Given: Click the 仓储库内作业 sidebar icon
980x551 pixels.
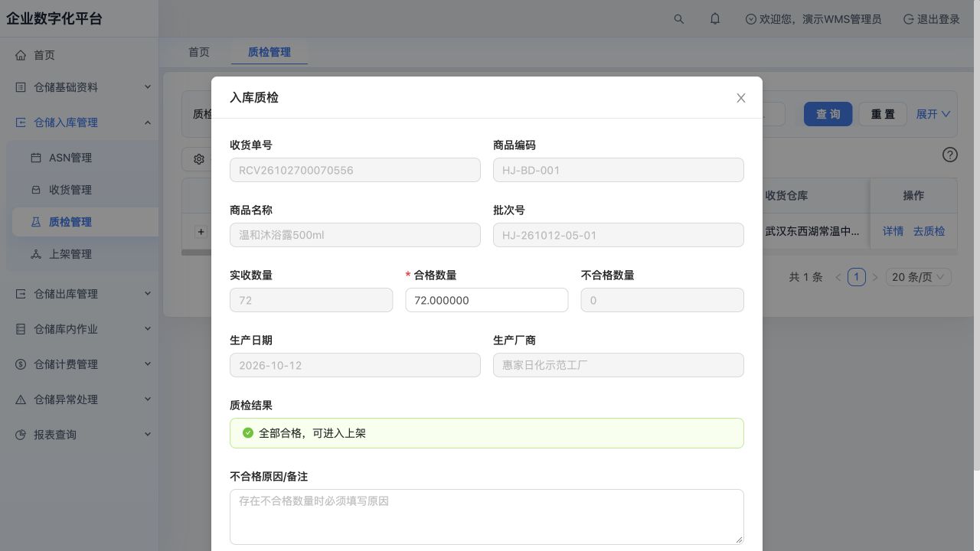Looking at the screenshot, I should [x=21, y=329].
